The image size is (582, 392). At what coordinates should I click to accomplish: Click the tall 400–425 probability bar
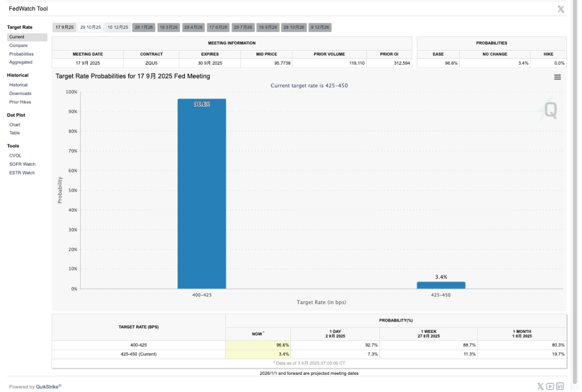click(x=202, y=194)
